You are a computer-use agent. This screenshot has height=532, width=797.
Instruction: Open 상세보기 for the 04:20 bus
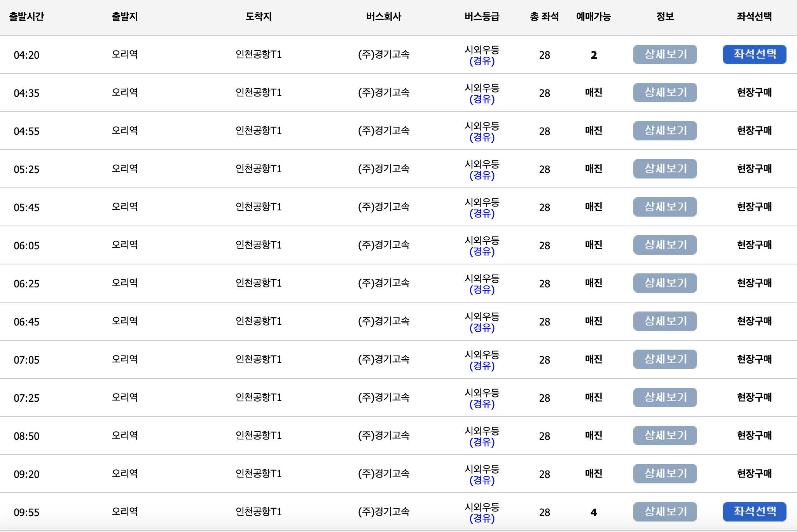tap(665, 54)
